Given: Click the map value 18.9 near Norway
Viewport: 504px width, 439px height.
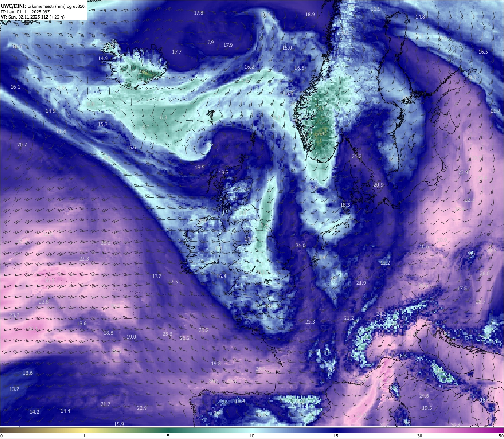Looking at the screenshot, I should [310, 15].
